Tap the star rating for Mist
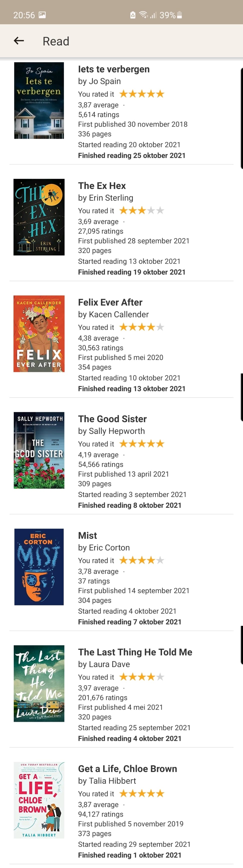This screenshot has width=243, height=868. pos(142,560)
